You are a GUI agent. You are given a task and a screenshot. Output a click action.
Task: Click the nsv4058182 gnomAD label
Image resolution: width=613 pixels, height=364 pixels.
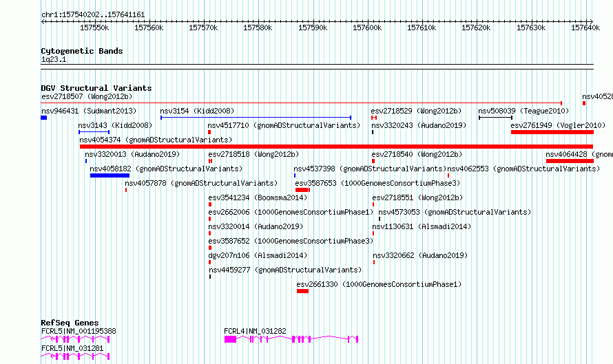point(166,169)
